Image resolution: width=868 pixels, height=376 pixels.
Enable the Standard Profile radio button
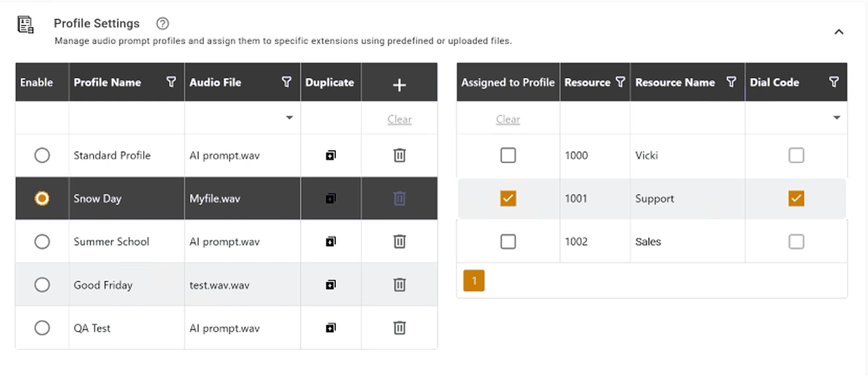(x=42, y=155)
